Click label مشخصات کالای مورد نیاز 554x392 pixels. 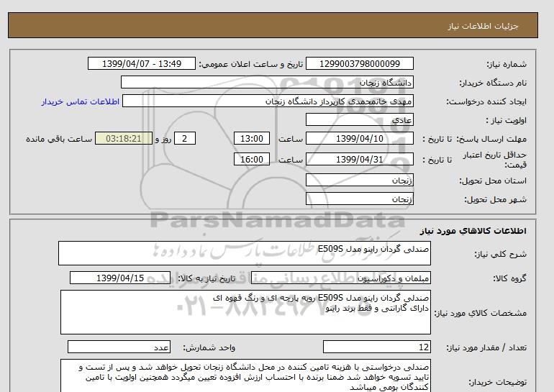coord(480,314)
